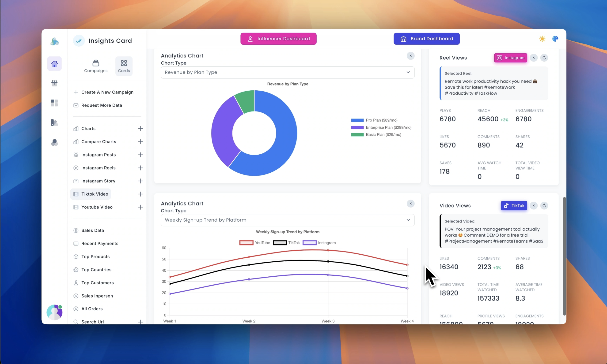This screenshot has height=364, width=607.
Task: Click the grid dashboard icon in sidebar
Action: (x=54, y=103)
